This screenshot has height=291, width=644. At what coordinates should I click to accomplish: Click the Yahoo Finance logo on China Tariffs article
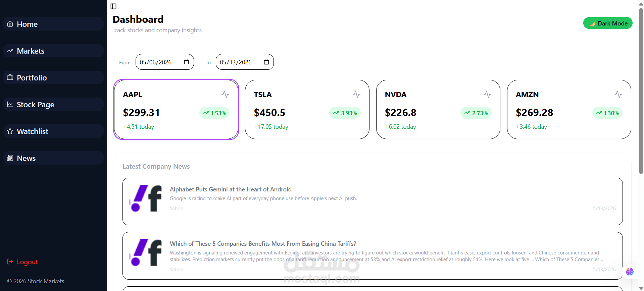tap(146, 252)
